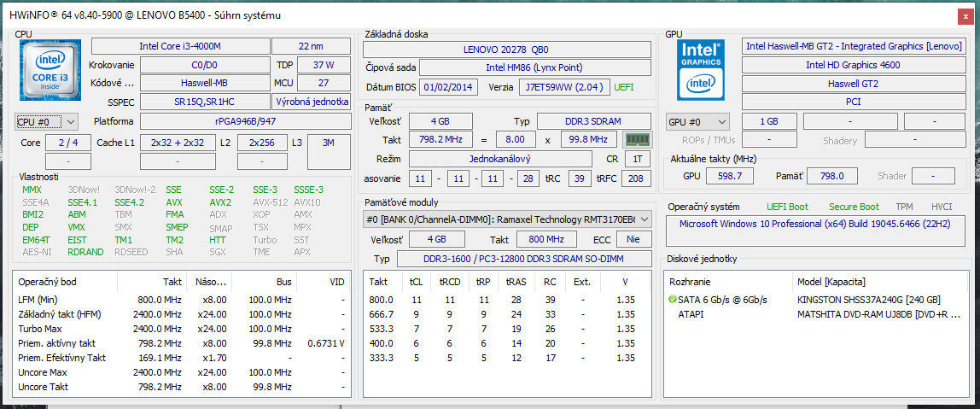This screenshot has height=409, width=980.
Task: Click the Intel Graphics logo
Action: click(x=701, y=70)
